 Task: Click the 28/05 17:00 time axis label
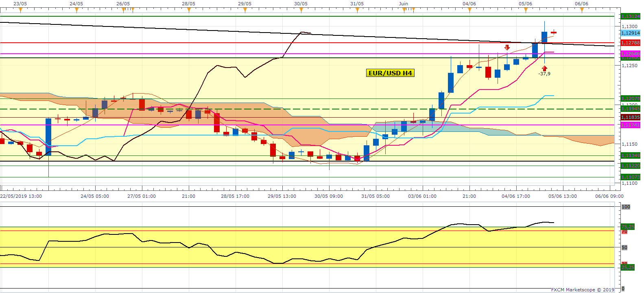235,196
